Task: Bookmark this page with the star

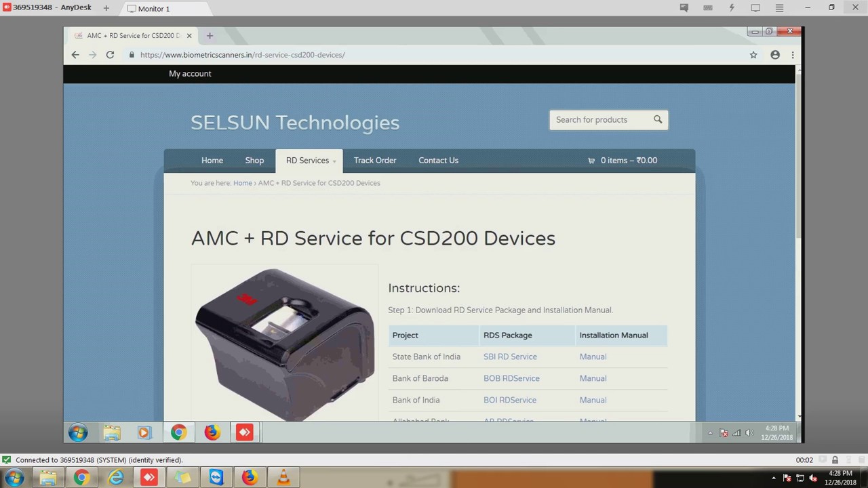Action: (753, 55)
